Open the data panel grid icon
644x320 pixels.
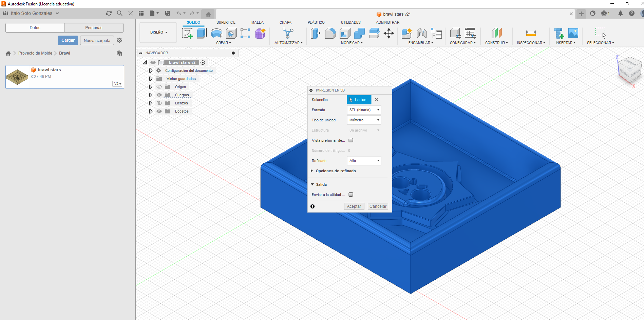pyautogui.click(x=141, y=13)
